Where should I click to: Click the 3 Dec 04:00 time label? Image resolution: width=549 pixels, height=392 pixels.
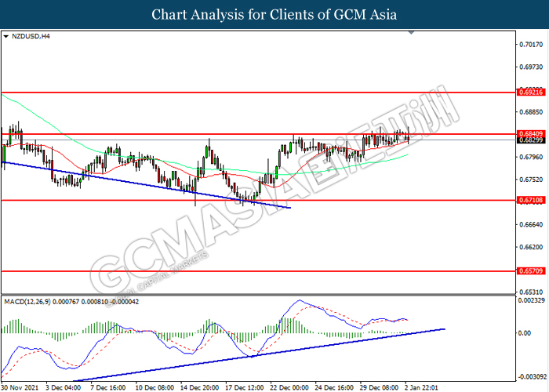pos(64,387)
